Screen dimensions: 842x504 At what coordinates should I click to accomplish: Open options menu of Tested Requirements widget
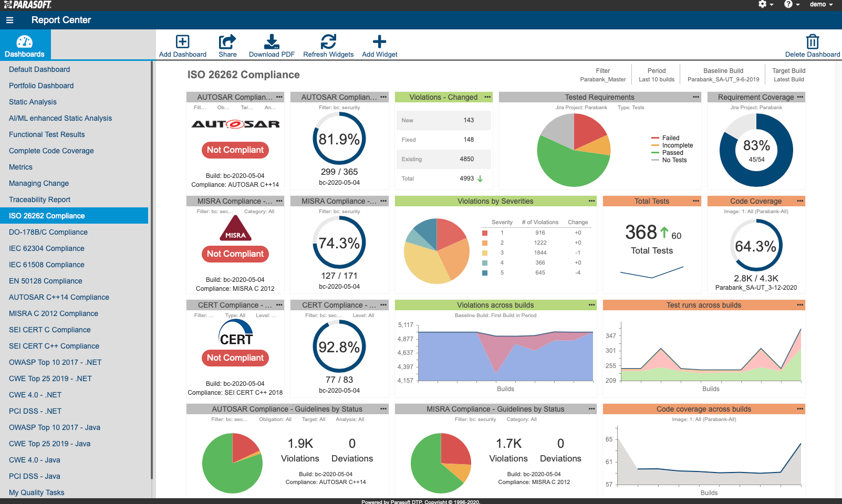tap(696, 97)
